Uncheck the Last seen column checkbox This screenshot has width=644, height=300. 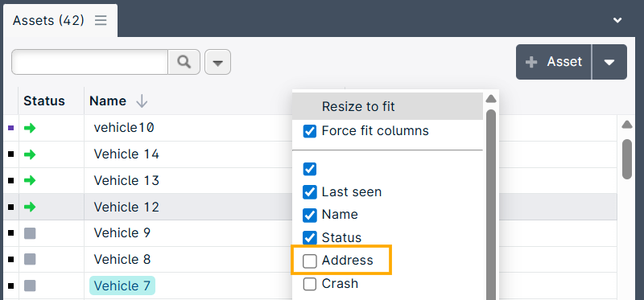pos(310,192)
